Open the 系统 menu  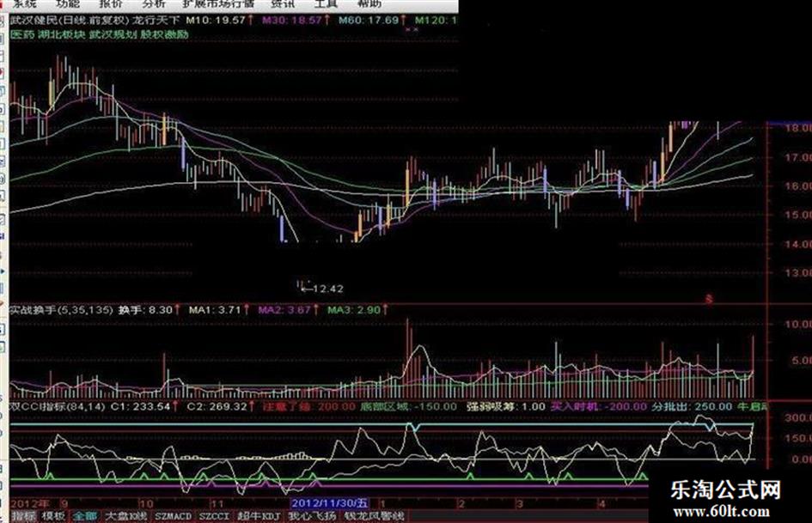24,3
